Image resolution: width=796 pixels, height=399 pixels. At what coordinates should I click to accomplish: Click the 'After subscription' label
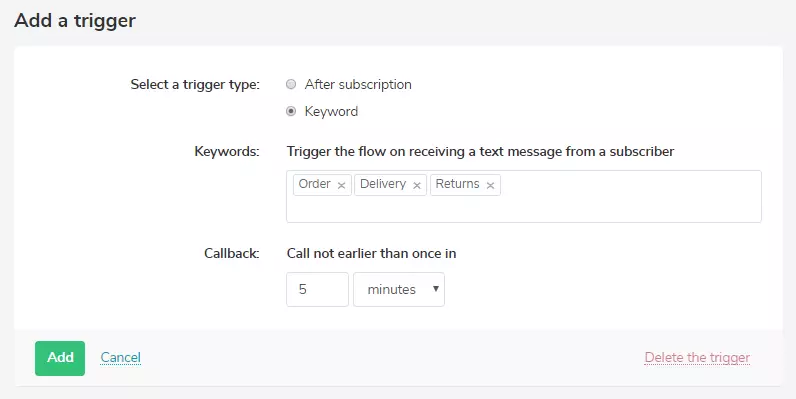[358, 84]
